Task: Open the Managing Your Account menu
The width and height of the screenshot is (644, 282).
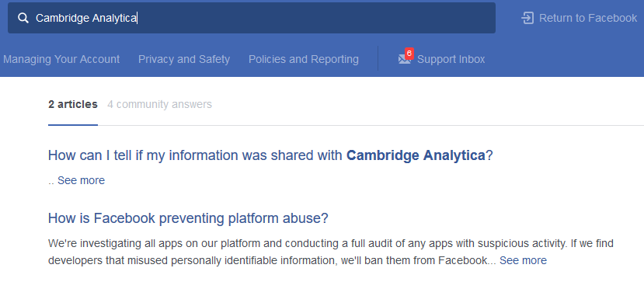Action: point(61,59)
